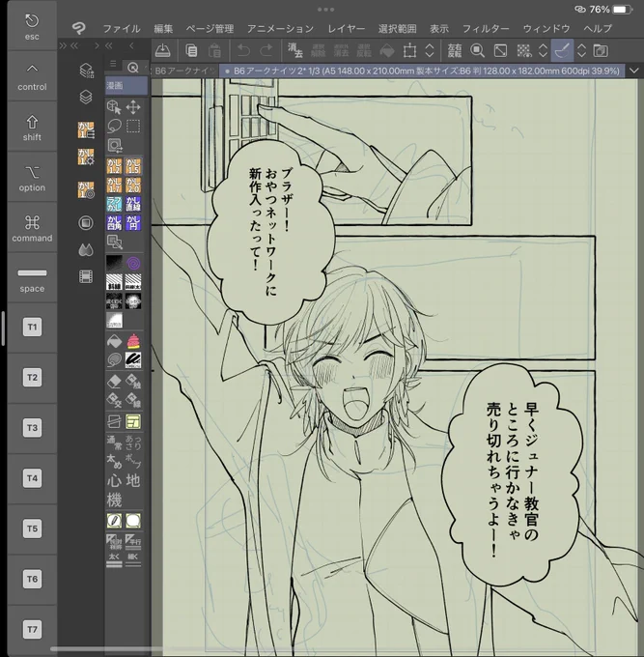
Task: Open the ページ管理 menu
Action: (210, 28)
